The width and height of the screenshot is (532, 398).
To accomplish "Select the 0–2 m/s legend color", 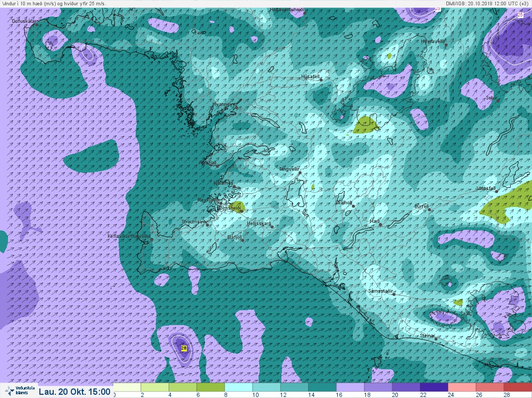I will click(x=127, y=387).
